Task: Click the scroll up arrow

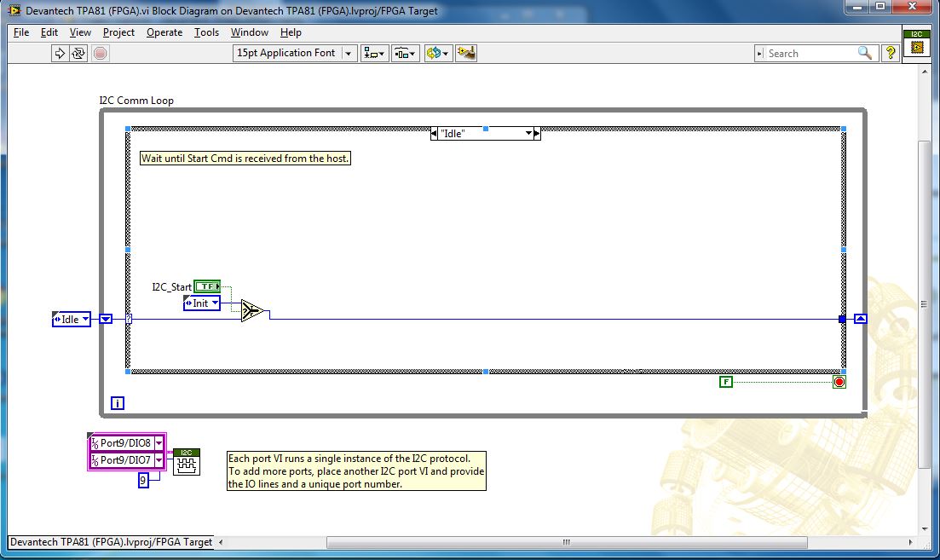Action: tap(924, 72)
